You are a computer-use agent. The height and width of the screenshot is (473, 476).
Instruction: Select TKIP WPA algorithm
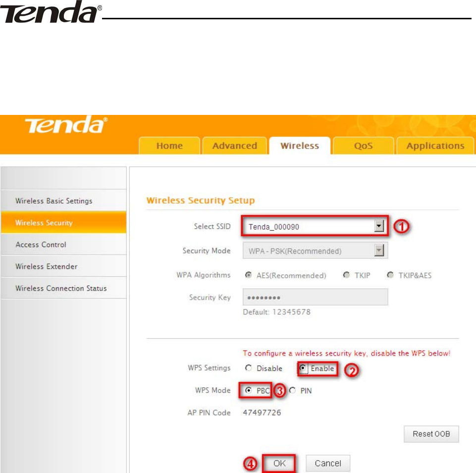click(x=346, y=275)
